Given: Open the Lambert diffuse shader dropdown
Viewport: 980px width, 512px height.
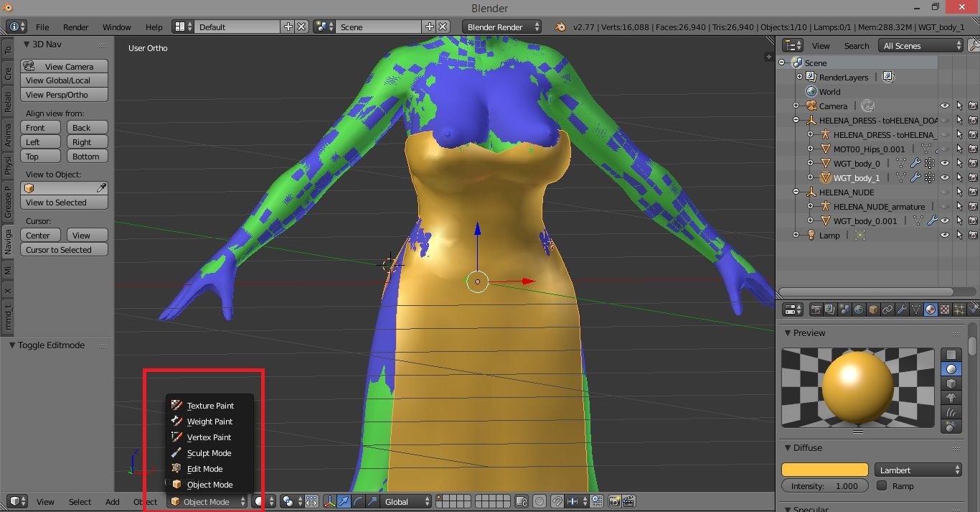Looking at the screenshot, I should click(918, 470).
